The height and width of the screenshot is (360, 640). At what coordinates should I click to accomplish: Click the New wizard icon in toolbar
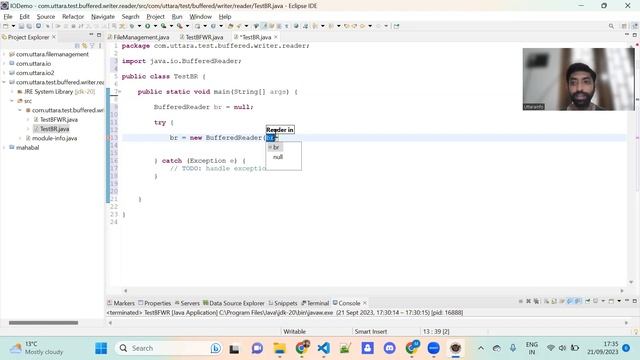[6, 26]
